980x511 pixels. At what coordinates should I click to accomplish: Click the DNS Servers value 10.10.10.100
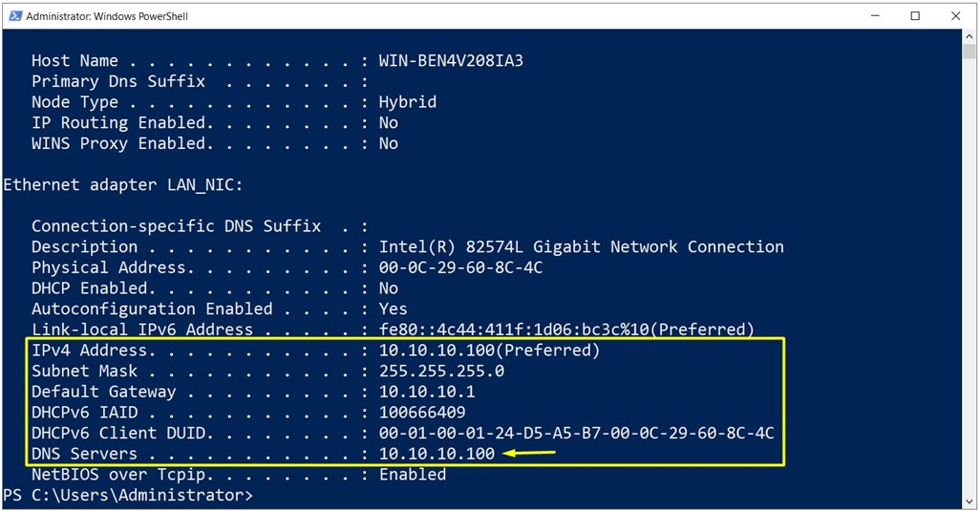pos(437,454)
